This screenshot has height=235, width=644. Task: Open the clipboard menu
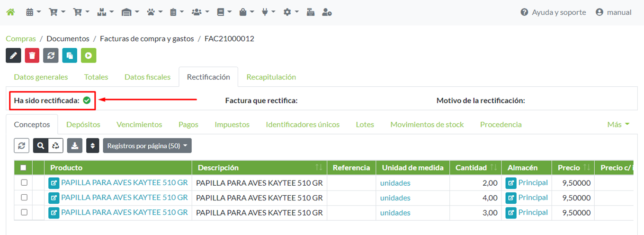click(x=177, y=12)
